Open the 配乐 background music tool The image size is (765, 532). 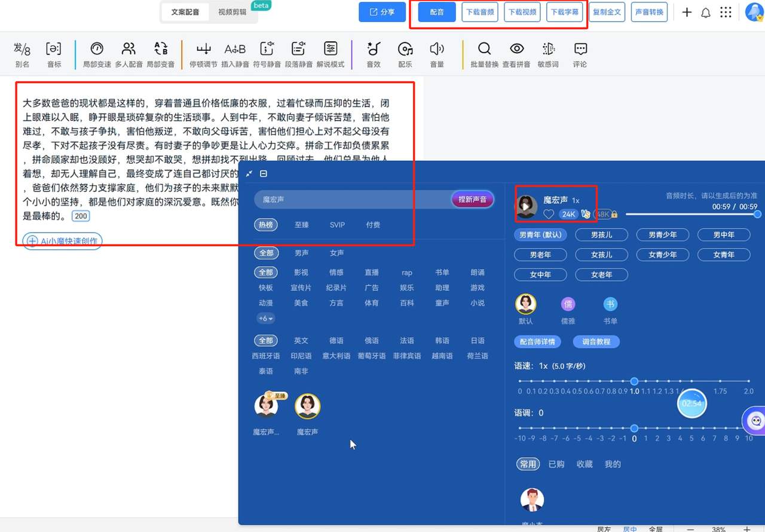pos(405,54)
